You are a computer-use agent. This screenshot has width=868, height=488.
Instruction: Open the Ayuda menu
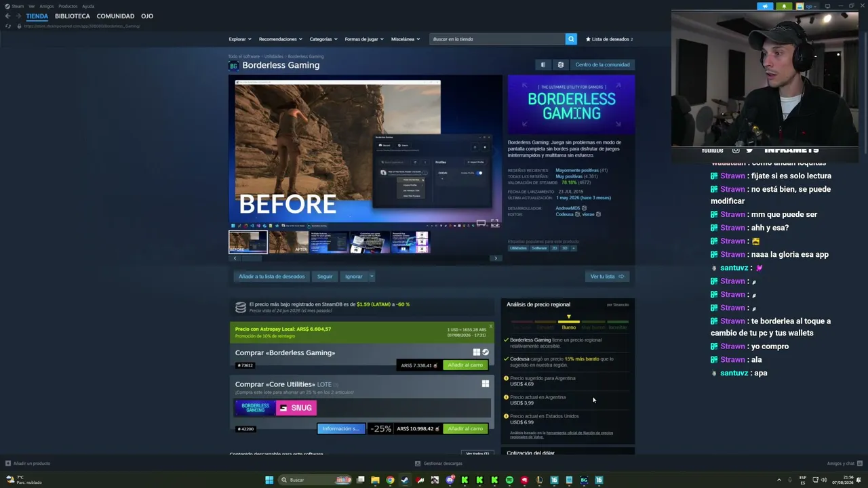point(88,6)
